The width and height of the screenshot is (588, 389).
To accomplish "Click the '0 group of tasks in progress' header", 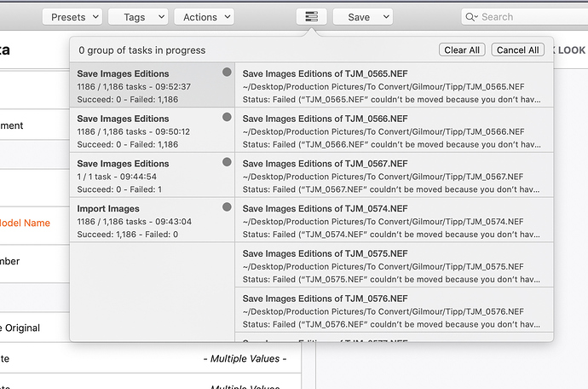I will [x=141, y=50].
